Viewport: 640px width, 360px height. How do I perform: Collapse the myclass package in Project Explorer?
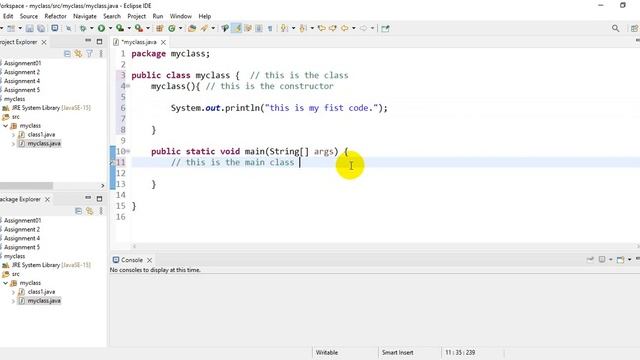pyautogui.click(x=6, y=126)
